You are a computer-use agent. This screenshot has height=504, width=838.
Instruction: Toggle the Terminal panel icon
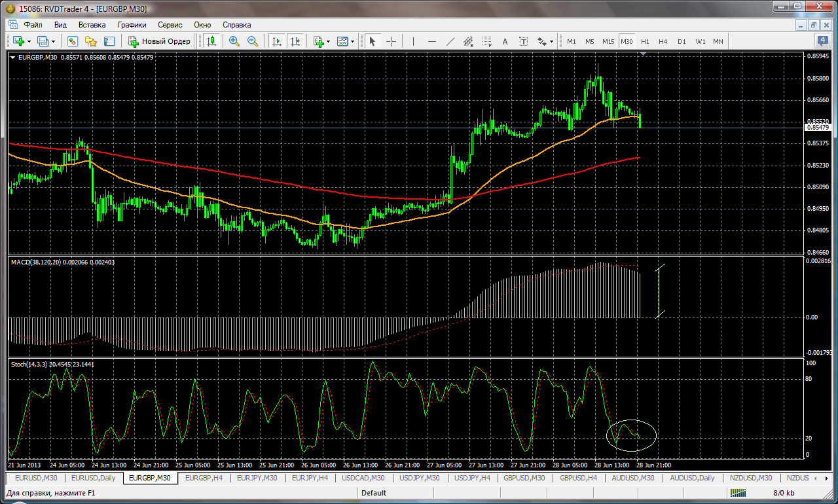click(109, 41)
